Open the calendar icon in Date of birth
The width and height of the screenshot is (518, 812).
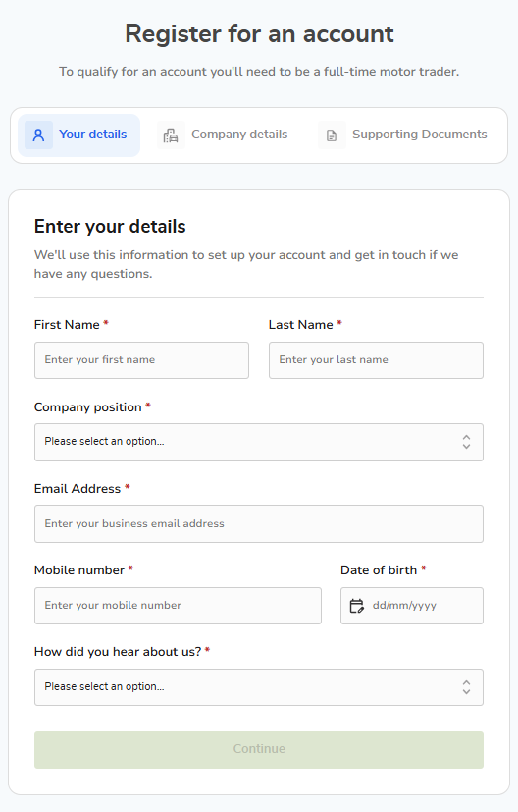coord(356,606)
